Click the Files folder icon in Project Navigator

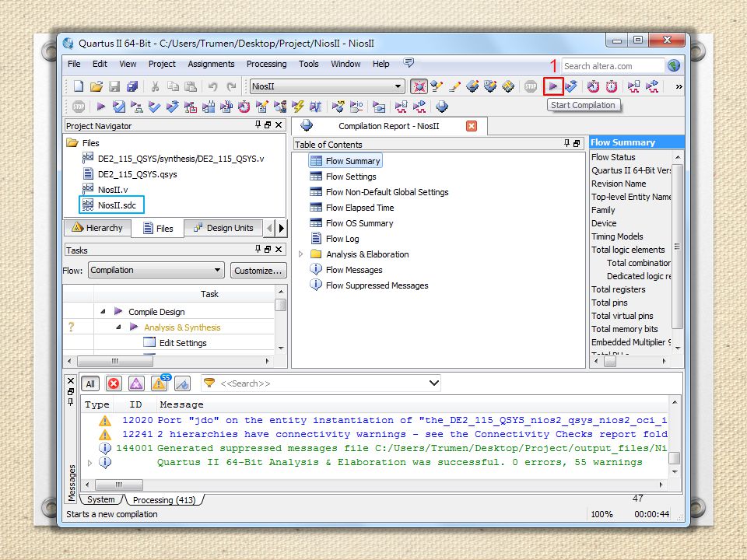pos(72,143)
